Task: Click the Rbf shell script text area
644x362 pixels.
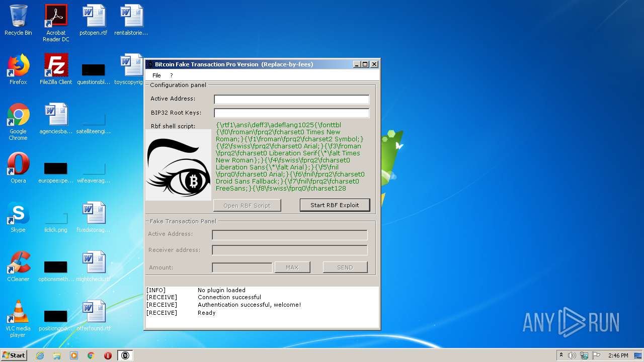Action: tap(292, 157)
